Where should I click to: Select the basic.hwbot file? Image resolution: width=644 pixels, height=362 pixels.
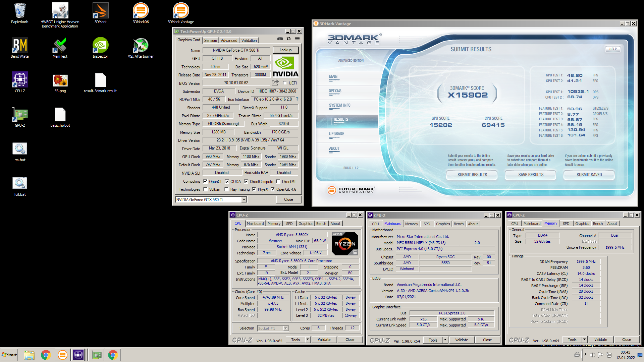coord(60,117)
